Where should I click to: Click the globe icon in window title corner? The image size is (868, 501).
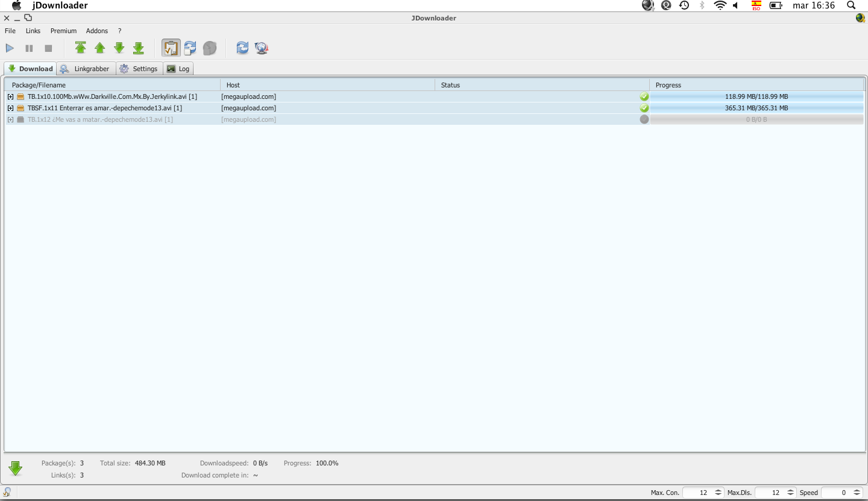[861, 17]
